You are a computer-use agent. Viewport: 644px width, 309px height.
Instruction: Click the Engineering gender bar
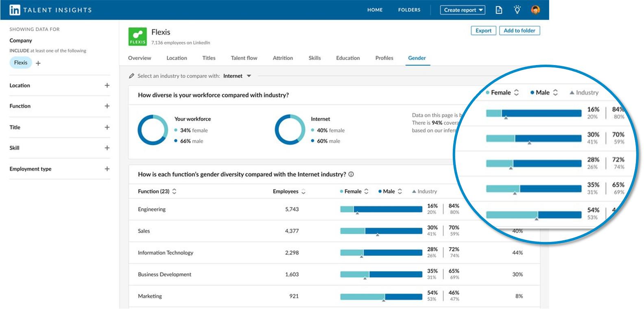tap(381, 209)
